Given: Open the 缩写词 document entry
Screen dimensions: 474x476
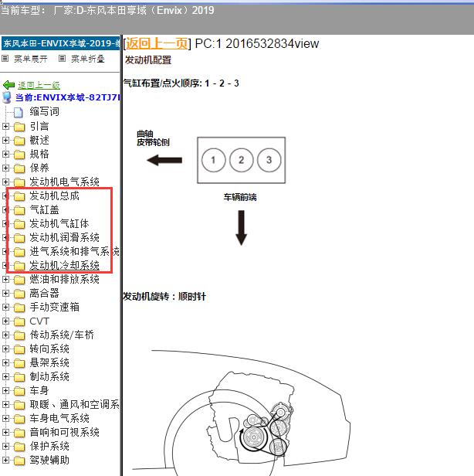Looking at the screenshot, I should pos(44,112).
